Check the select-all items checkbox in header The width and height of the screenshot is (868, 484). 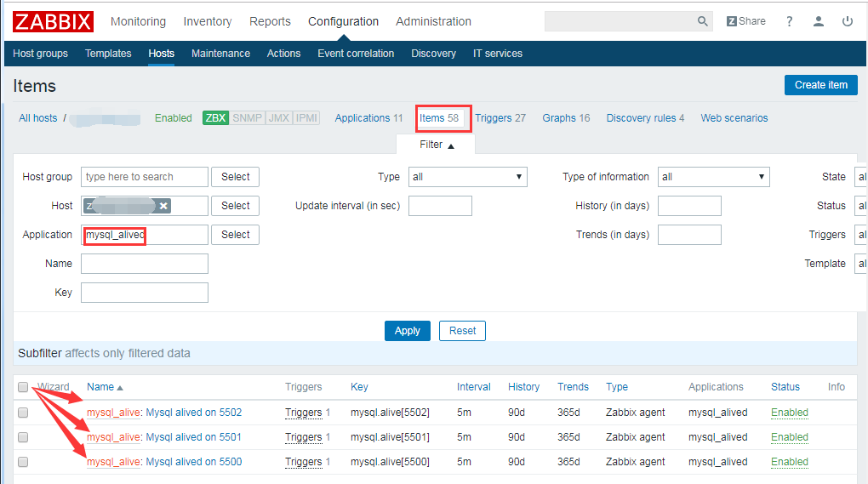click(x=23, y=387)
